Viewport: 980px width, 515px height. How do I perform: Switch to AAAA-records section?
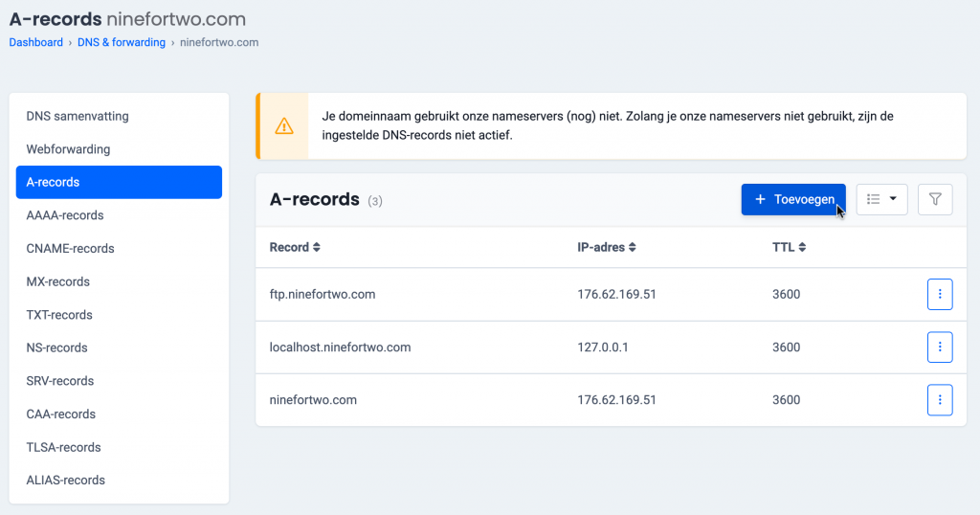[65, 215]
